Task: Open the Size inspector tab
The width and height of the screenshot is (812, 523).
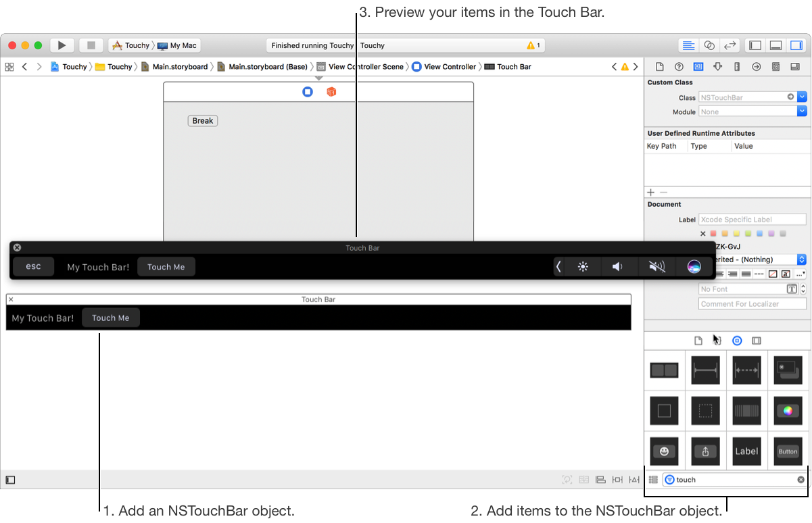Action: [x=737, y=67]
